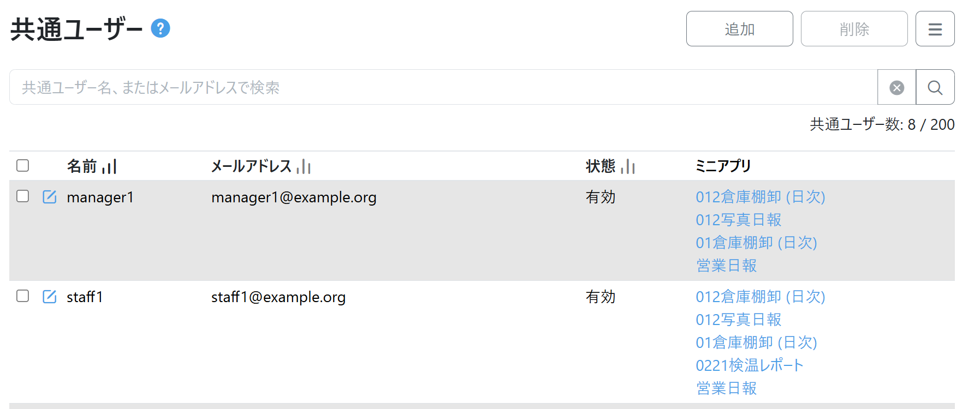This screenshot has height=409, width=980.
Task: Open manager1's 01倉庫棚卸 (日次) link
Action: pyautogui.click(x=756, y=243)
